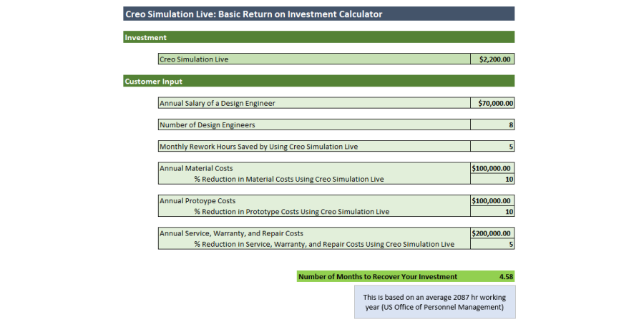Click the green Investment section header

point(318,37)
